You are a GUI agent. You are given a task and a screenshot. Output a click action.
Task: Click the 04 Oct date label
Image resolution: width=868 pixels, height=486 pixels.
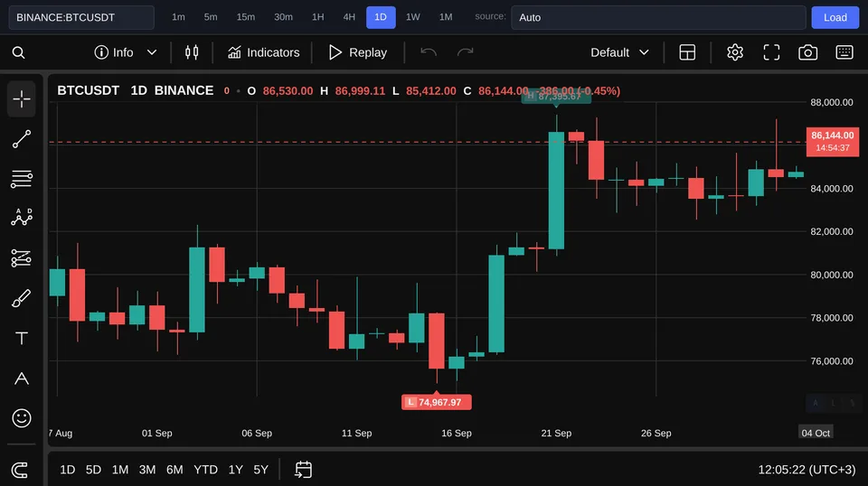pyautogui.click(x=816, y=433)
